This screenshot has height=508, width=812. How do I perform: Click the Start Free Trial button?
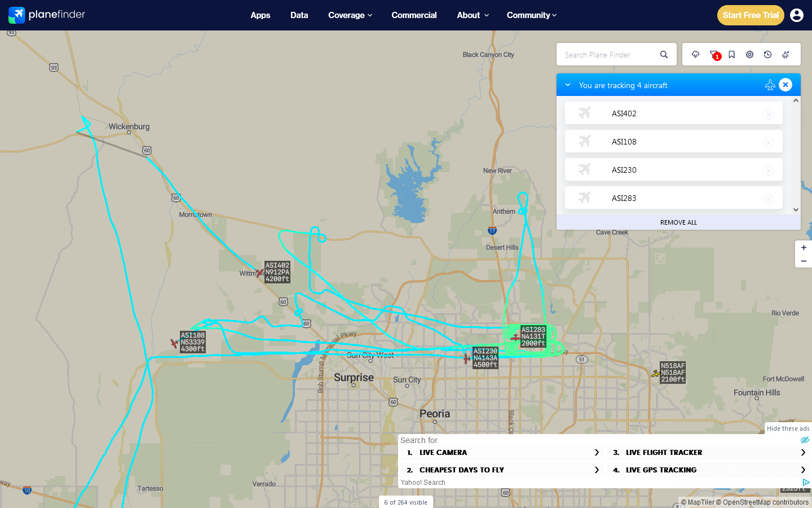pyautogui.click(x=751, y=15)
